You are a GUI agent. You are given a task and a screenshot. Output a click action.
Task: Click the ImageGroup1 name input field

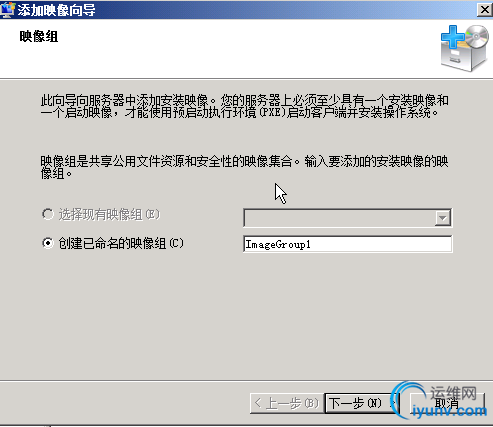click(x=348, y=244)
